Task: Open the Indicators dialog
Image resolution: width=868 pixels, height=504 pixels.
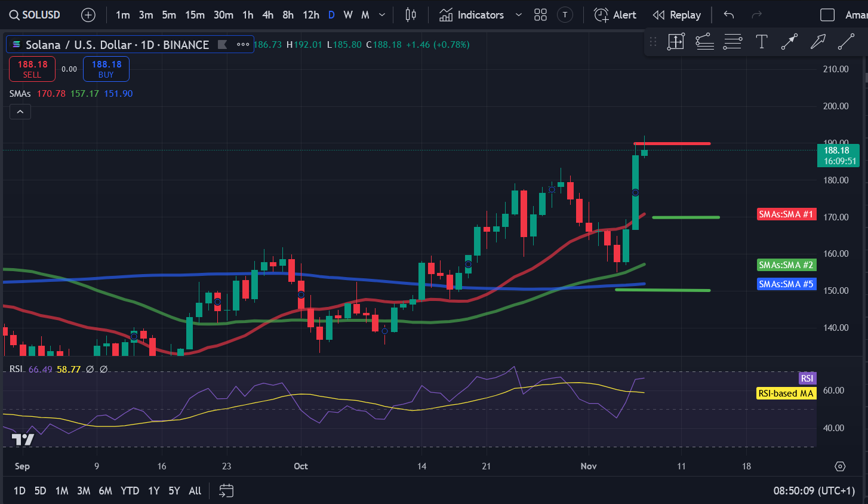Action: point(472,15)
